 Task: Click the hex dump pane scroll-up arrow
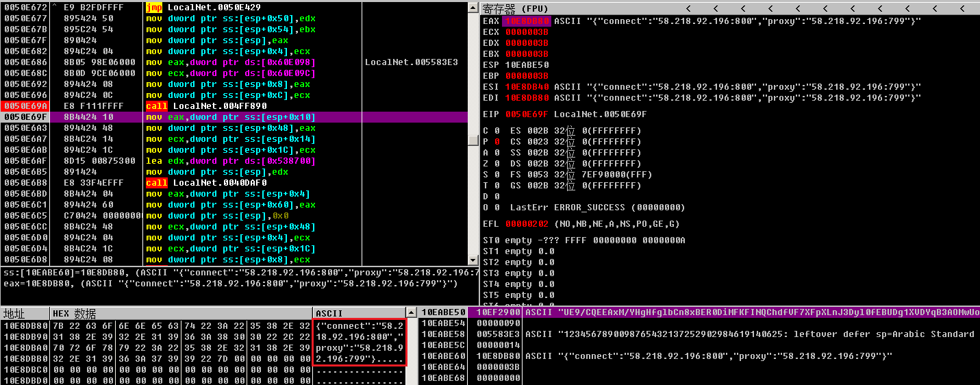click(x=411, y=313)
